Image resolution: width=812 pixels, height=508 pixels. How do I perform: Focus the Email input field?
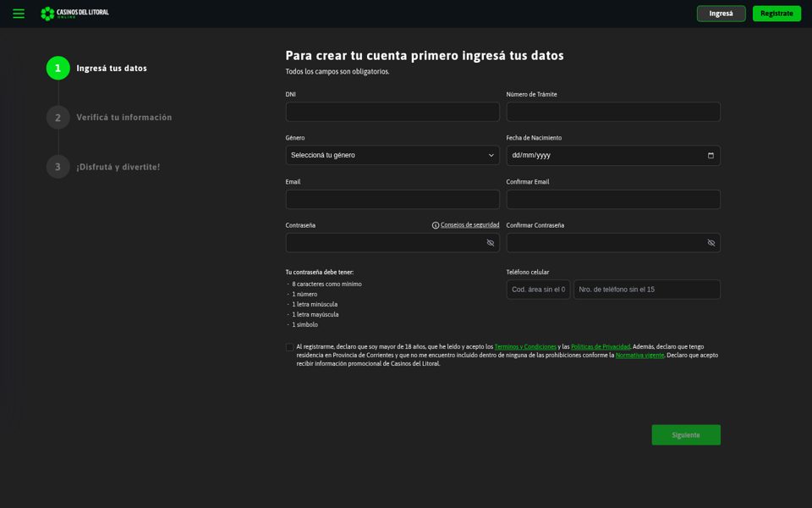392,200
